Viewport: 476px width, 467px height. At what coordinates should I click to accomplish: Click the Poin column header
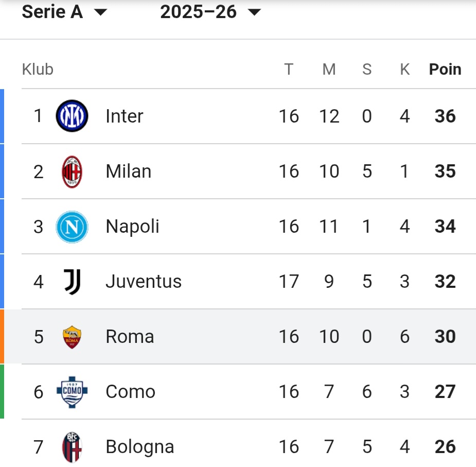(x=445, y=68)
